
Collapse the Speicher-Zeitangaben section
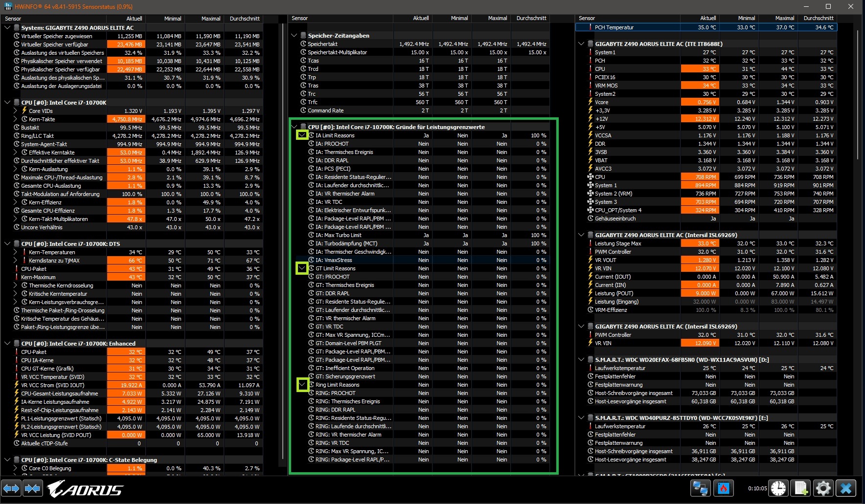coord(294,36)
